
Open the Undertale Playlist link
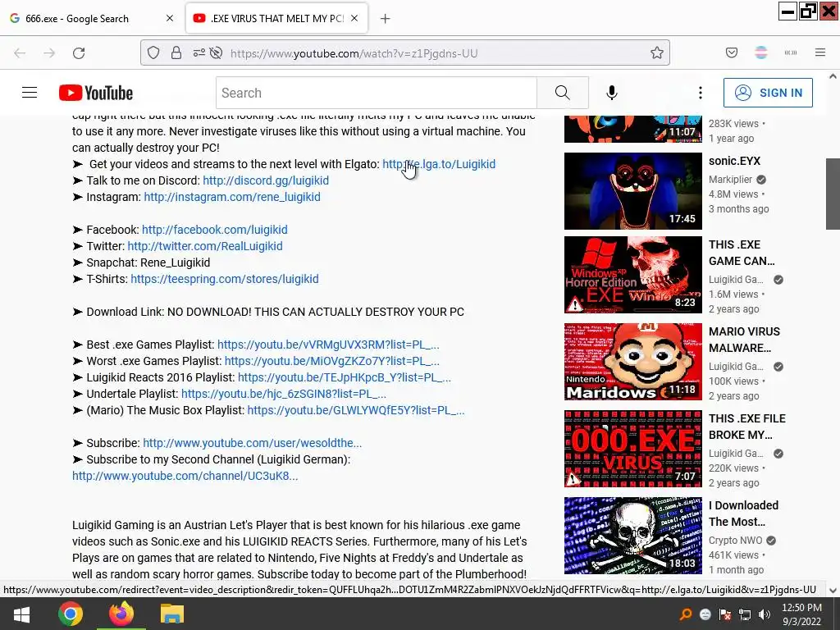pos(283,395)
